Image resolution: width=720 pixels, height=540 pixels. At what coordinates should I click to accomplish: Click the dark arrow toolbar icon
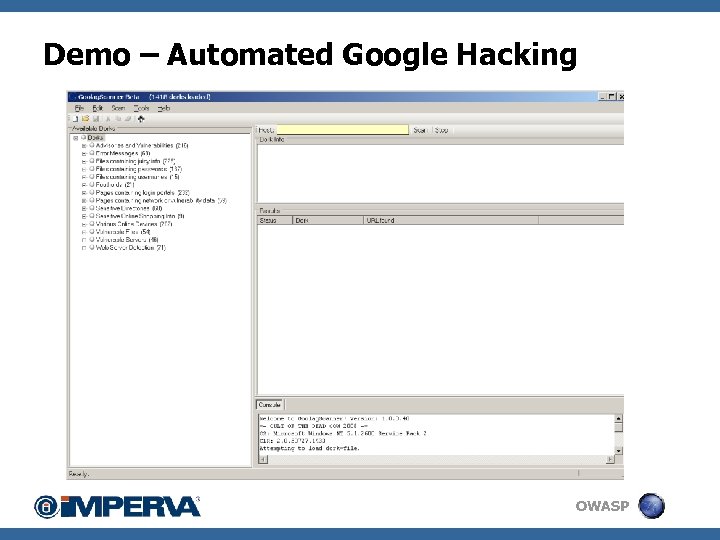click(x=141, y=119)
